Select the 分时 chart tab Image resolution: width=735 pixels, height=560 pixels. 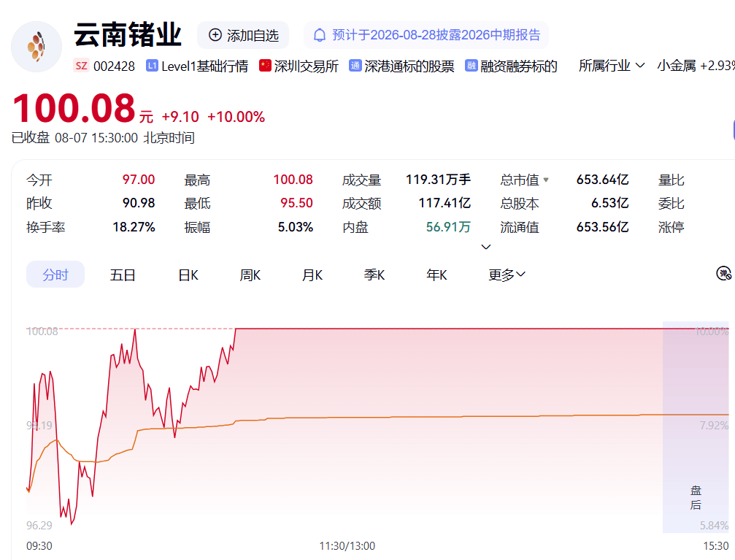point(55,275)
